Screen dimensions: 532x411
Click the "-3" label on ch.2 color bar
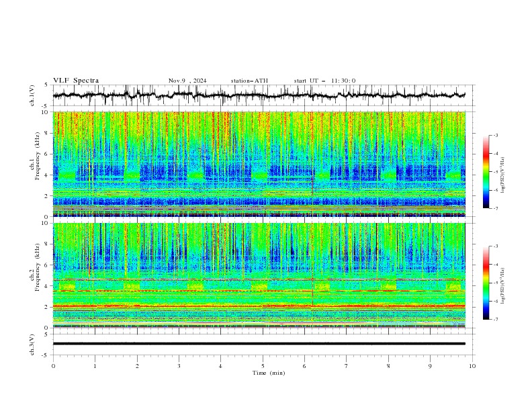point(495,246)
